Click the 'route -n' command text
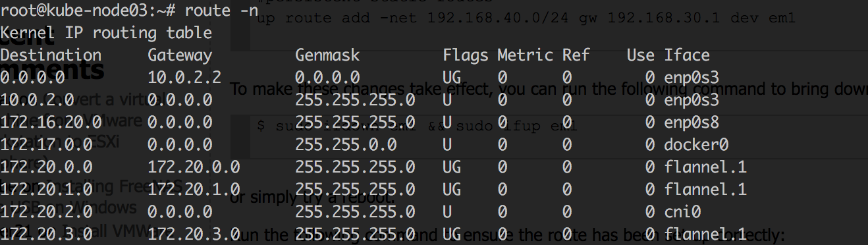The width and height of the screenshot is (868, 245). 220,11
